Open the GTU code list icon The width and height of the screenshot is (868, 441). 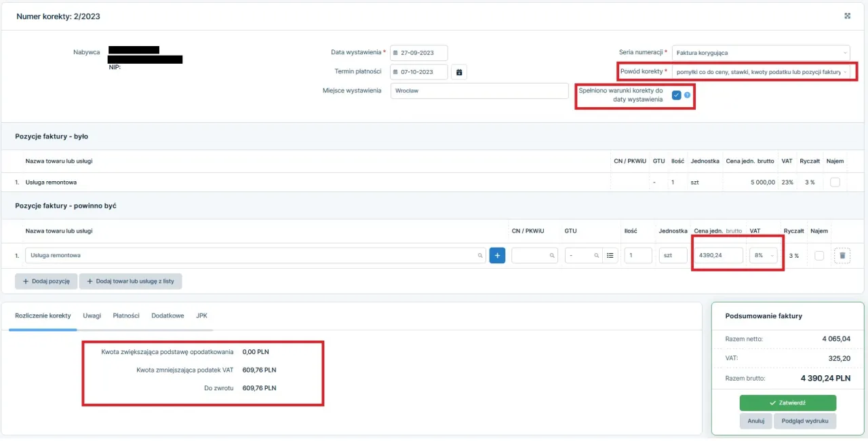[610, 255]
